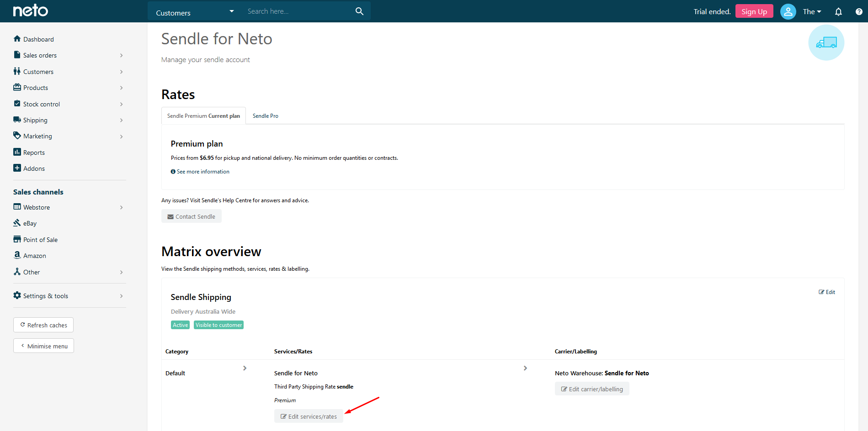
Task: Expand the Stock control submenu chevron
Action: (121, 104)
